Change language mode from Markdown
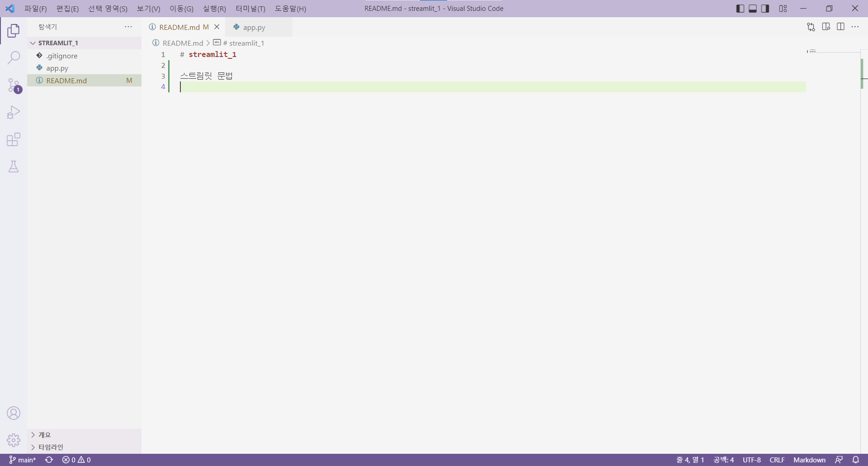 click(x=809, y=460)
